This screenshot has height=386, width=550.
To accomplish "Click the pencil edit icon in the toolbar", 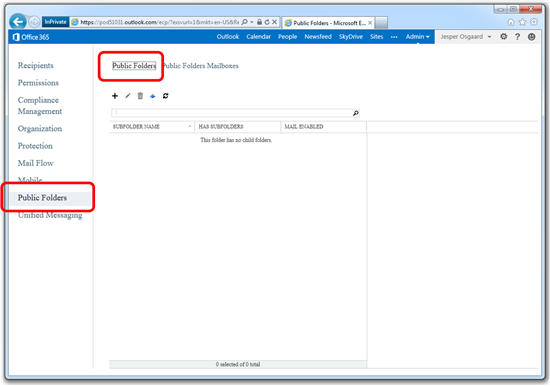I will pos(128,96).
